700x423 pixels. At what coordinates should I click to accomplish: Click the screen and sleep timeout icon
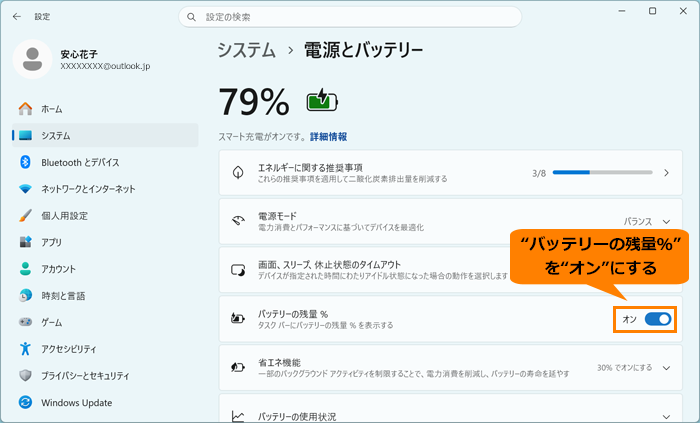238,270
